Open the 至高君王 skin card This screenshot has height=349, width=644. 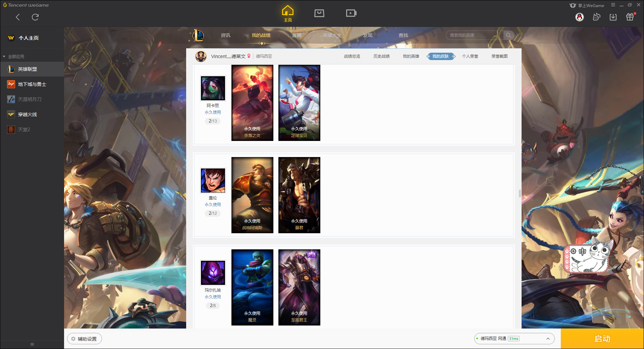click(x=299, y=287)
